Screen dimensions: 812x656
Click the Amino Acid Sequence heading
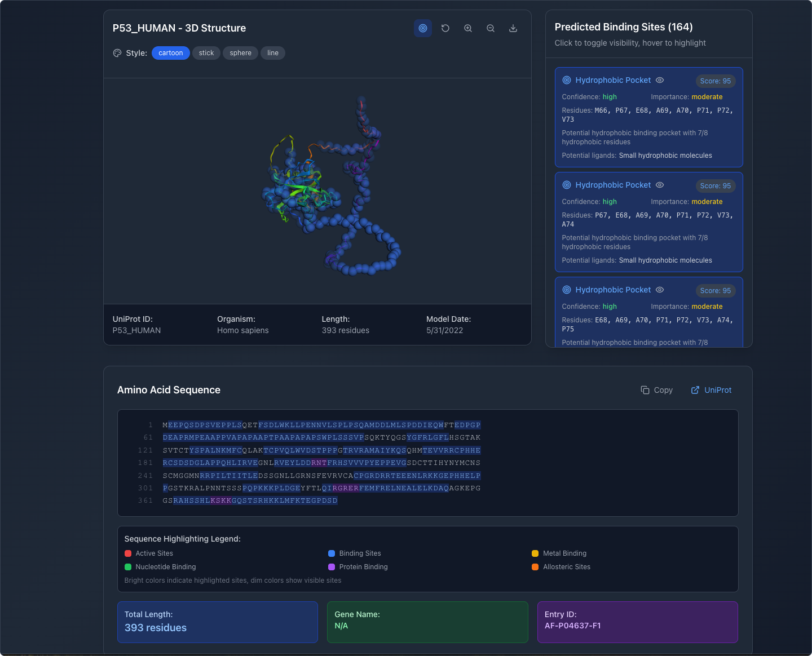(x=169, y=390)
